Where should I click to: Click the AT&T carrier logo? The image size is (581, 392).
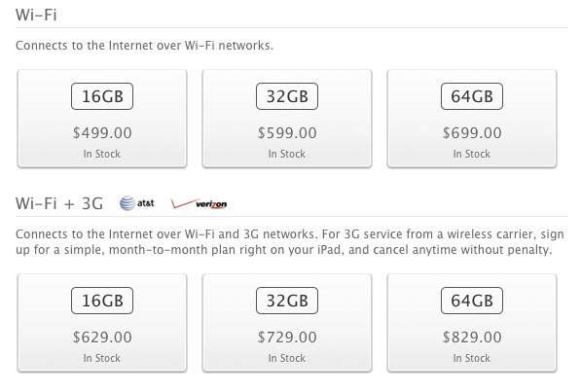tap(136, 203)
